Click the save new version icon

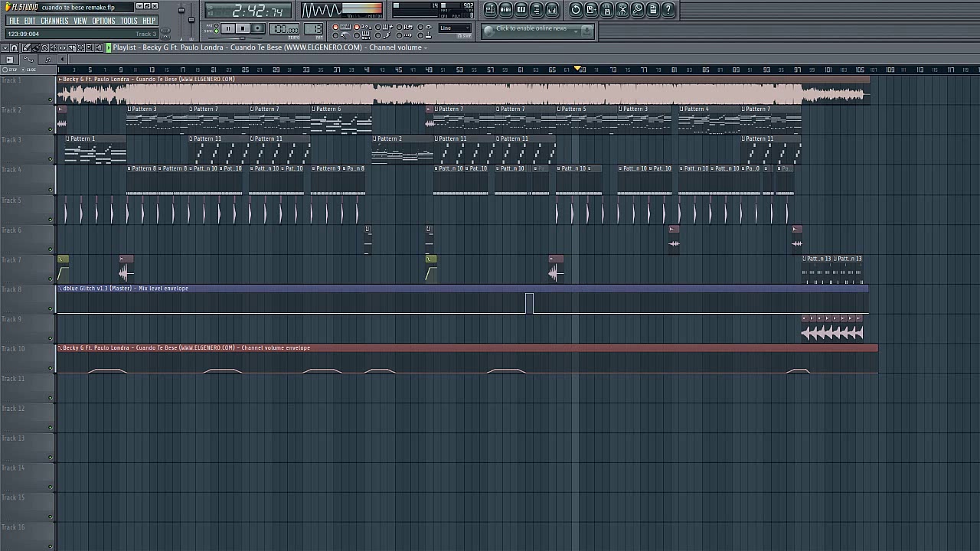tap(591, 9)
